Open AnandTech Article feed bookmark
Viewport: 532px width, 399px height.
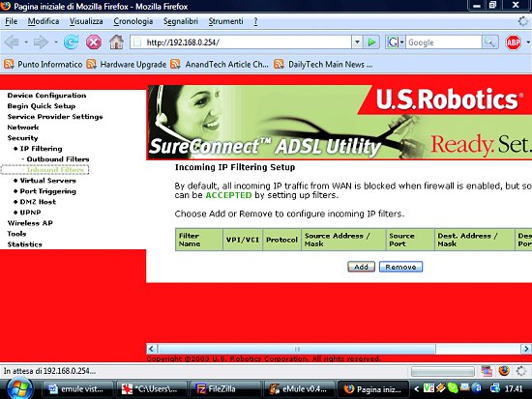pos(220,64)
